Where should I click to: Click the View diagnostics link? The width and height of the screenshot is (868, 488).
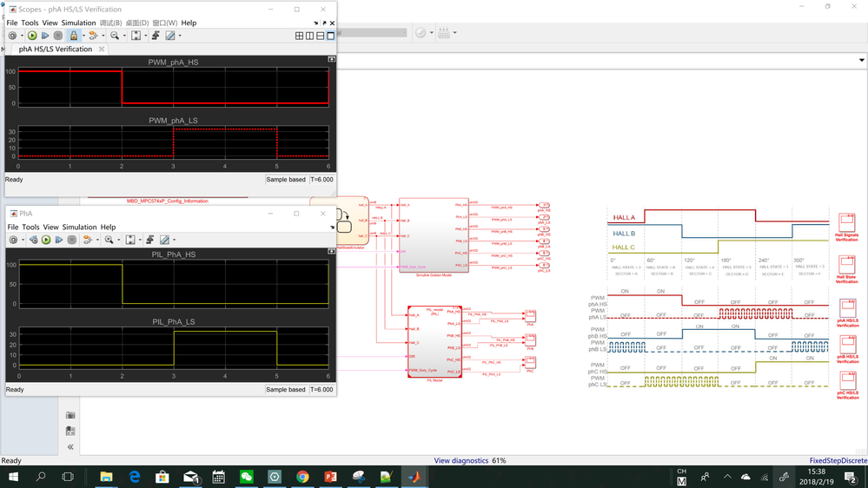click(461, 460)
